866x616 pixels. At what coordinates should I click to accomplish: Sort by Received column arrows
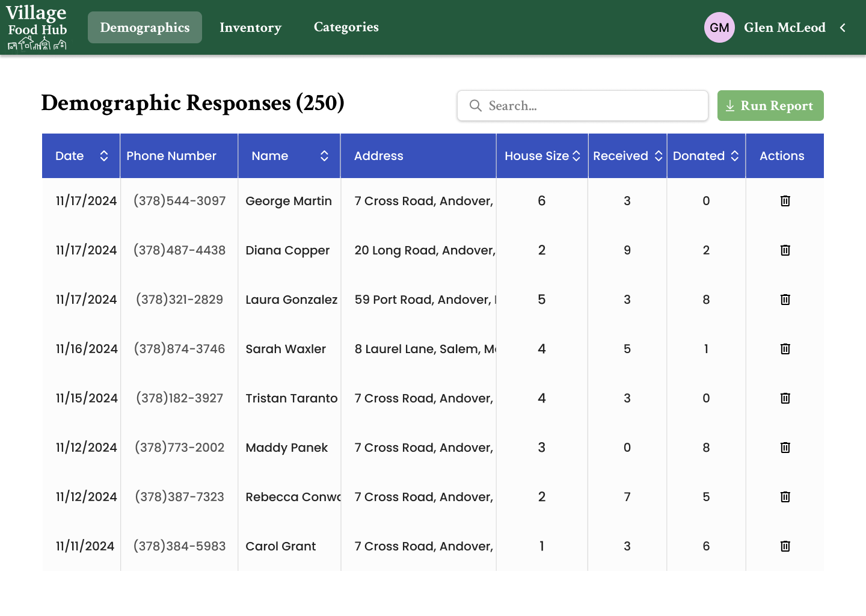(x=659, y=156)
